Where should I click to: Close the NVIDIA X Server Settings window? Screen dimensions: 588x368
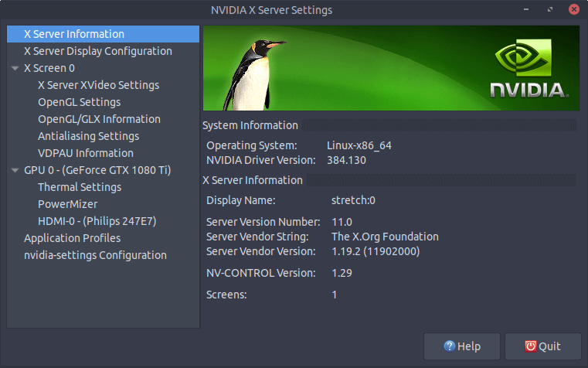point(573,10)
